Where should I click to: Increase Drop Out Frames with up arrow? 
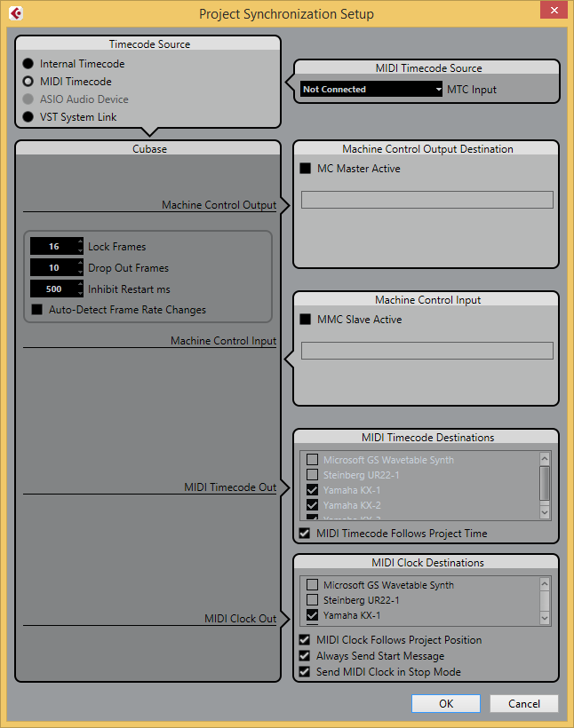tap(80, 263)
